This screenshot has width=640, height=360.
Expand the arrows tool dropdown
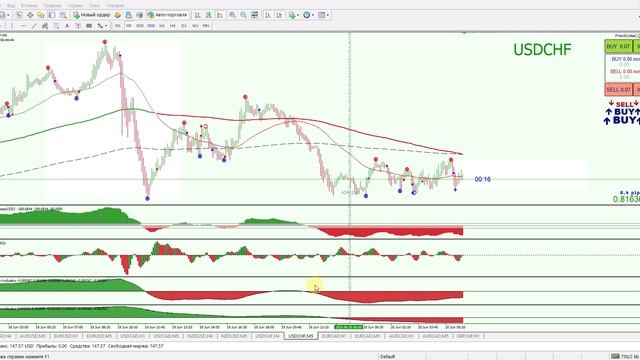[106, 26]
